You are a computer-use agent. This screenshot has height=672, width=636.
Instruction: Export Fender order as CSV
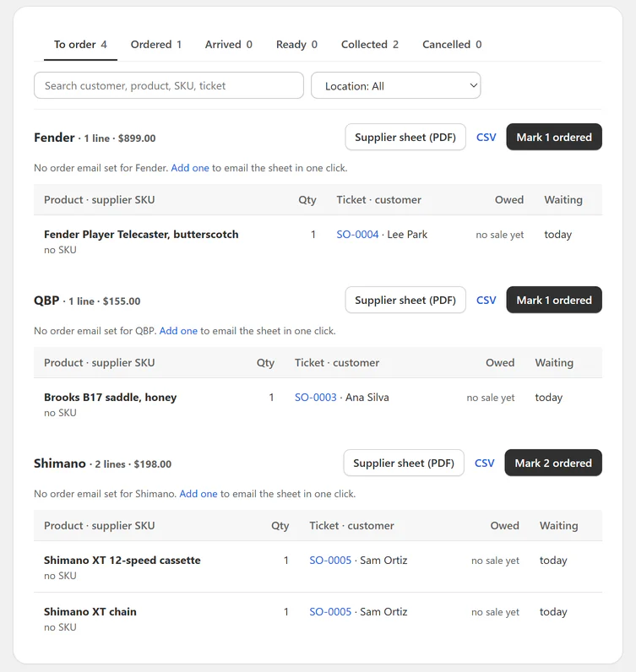tap(486, 137)
